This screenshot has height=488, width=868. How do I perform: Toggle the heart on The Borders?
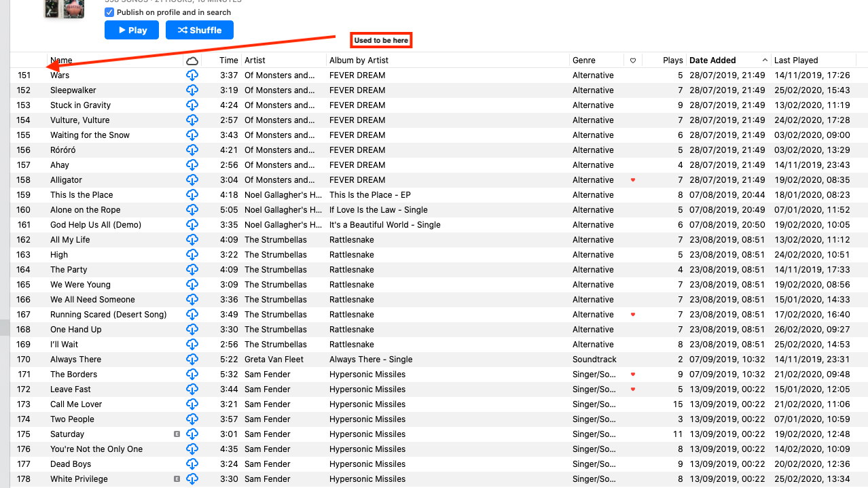[x=633, y=374]
